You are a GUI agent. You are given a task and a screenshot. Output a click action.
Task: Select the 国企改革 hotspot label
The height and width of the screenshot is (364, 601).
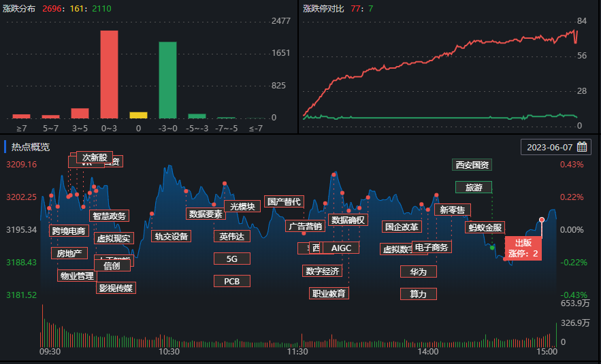(x=401, y=227)
